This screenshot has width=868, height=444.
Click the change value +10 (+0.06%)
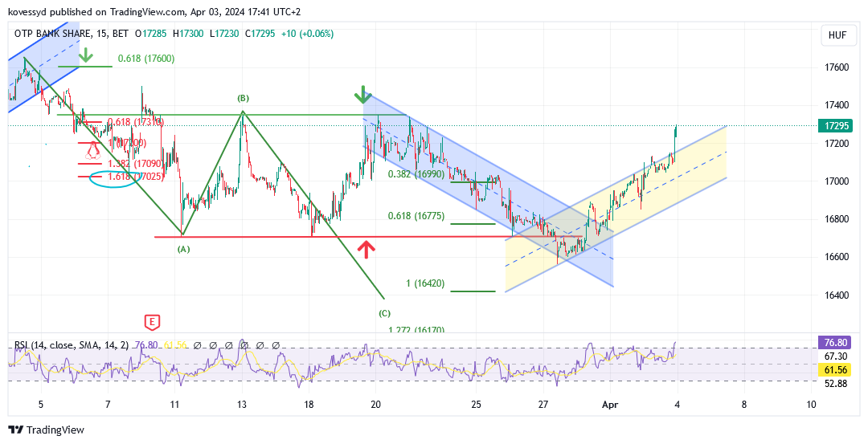pos(307,34)
